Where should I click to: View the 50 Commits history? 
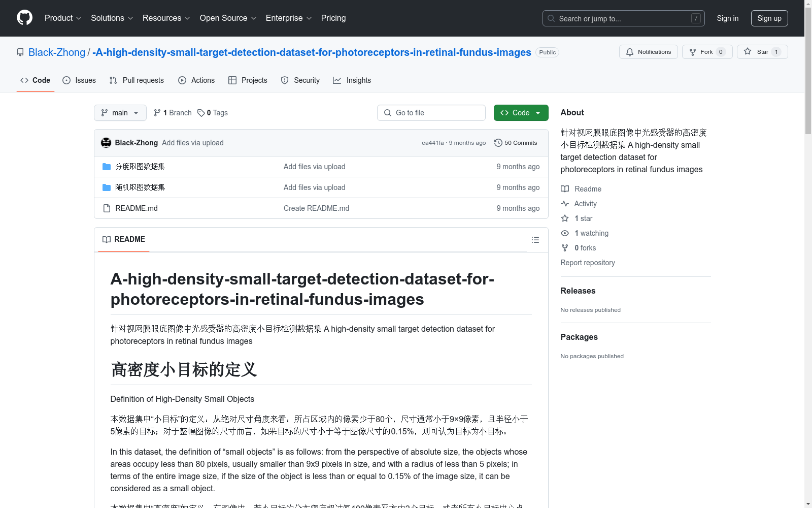516,143
